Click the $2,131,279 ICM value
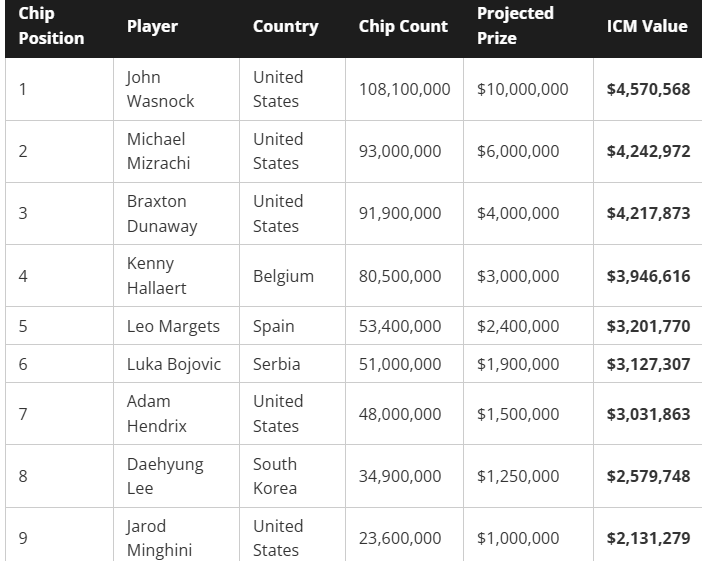 648,538
